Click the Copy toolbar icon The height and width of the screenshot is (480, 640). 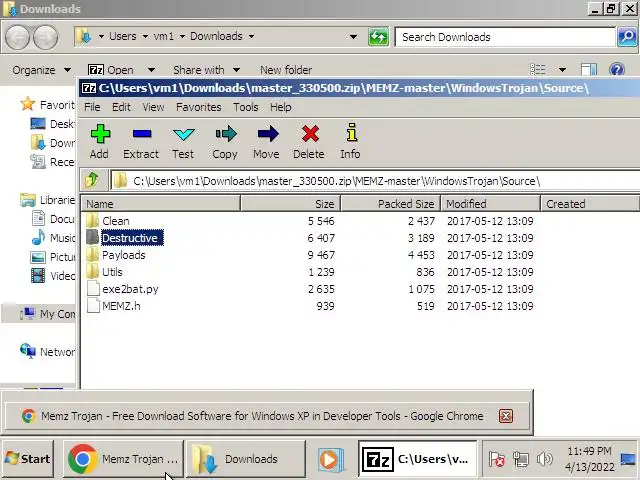coord(226,134)
